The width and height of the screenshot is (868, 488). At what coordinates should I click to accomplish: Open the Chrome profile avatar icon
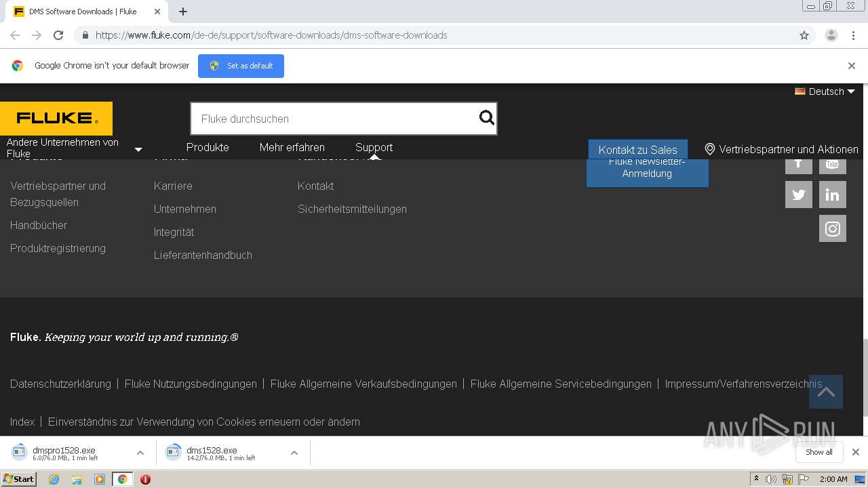pos(831,35)
